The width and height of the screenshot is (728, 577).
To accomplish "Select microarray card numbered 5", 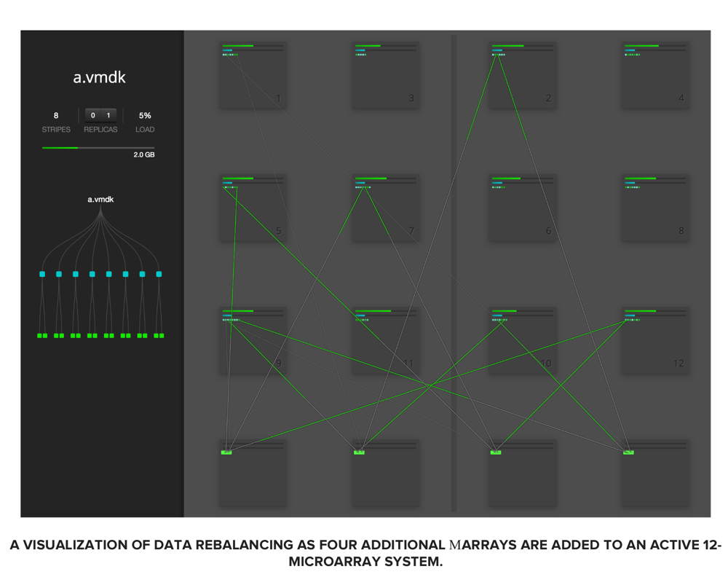I will point(253,208).
